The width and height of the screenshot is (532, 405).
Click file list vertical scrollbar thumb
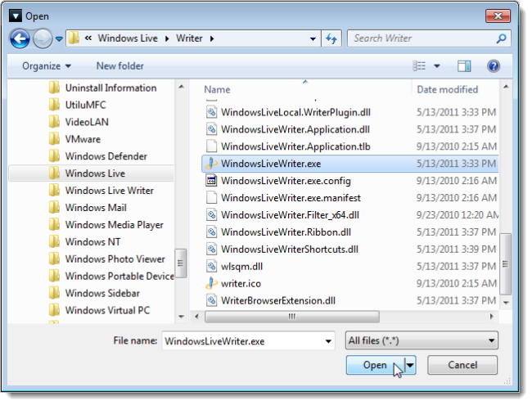pos(505,264)
